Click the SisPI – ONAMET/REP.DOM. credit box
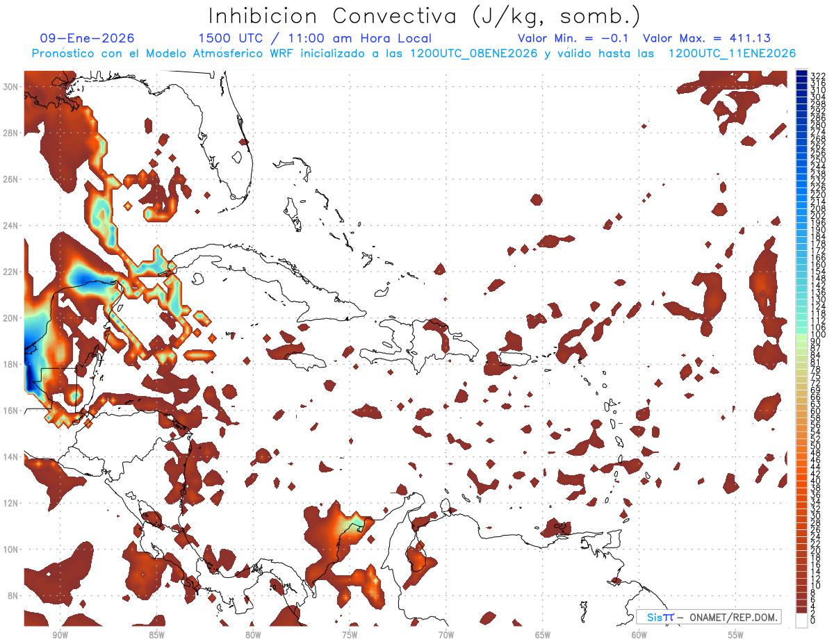The height and width of the screenshot is (644, 834). click(x=708, y=617)
